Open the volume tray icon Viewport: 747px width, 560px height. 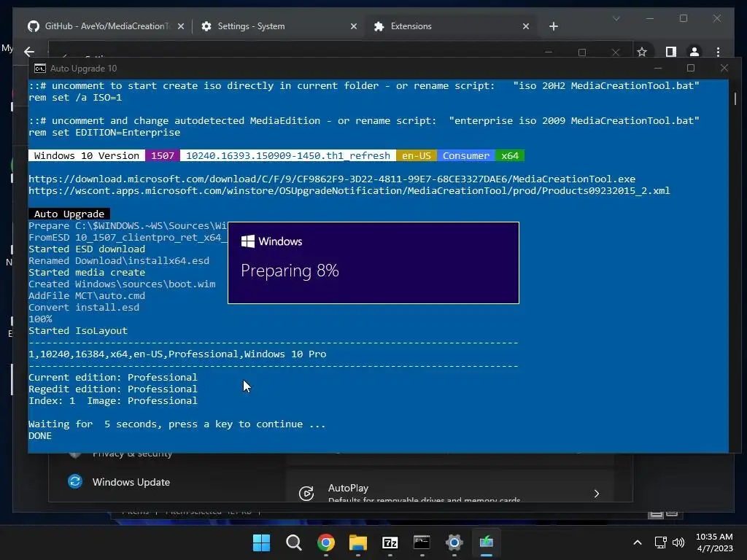(678, 542)
